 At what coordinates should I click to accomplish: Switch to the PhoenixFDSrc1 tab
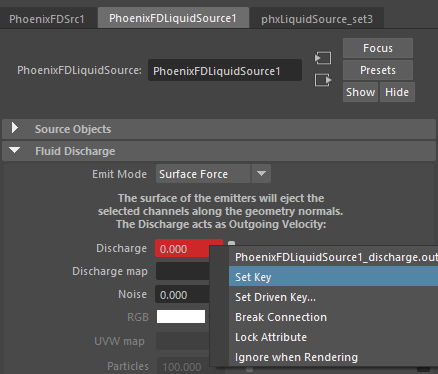point(47,19)
